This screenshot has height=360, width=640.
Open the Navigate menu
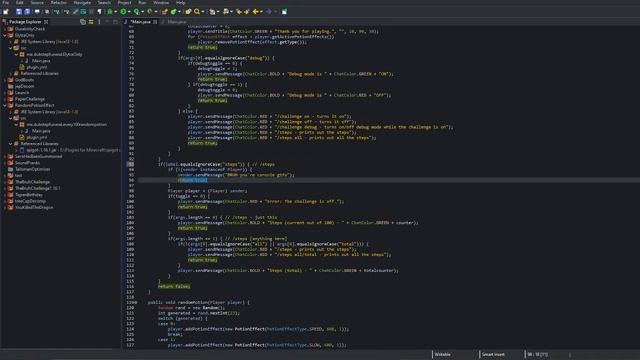click(82, 2)
